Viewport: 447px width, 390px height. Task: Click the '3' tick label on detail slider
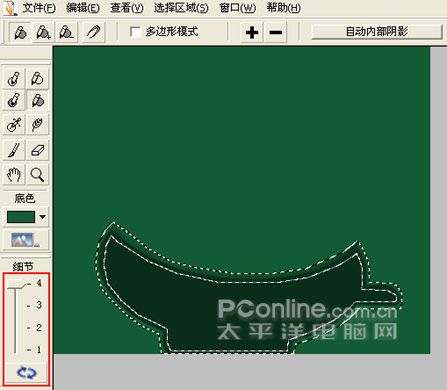(x=39, y=305)
